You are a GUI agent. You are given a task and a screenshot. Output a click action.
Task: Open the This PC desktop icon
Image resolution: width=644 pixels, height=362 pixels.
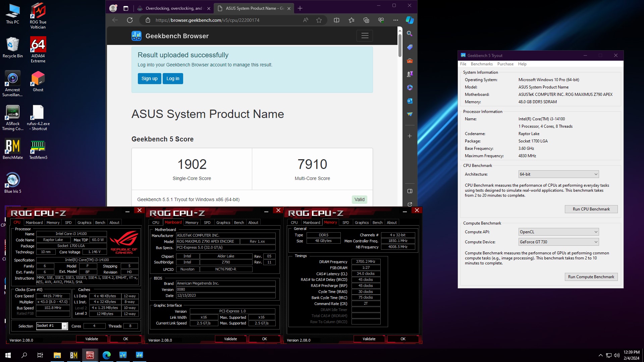click(x=12, y=13)
